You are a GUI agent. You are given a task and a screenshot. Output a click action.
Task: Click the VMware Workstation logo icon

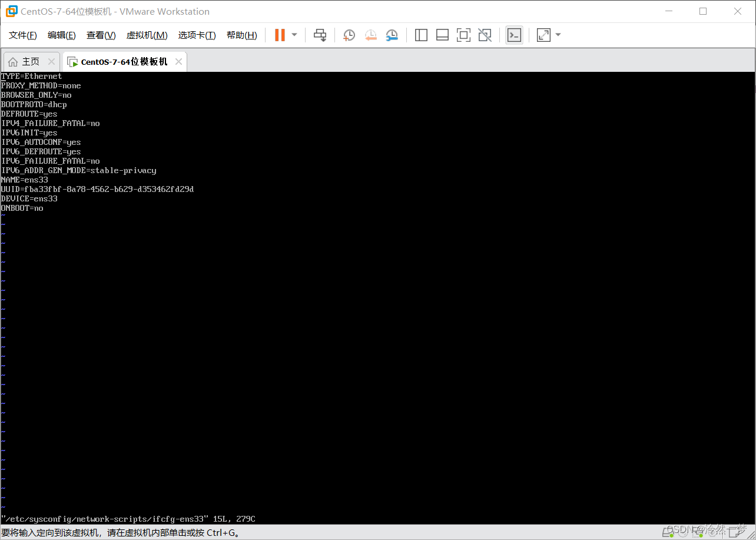click(11, 11)
